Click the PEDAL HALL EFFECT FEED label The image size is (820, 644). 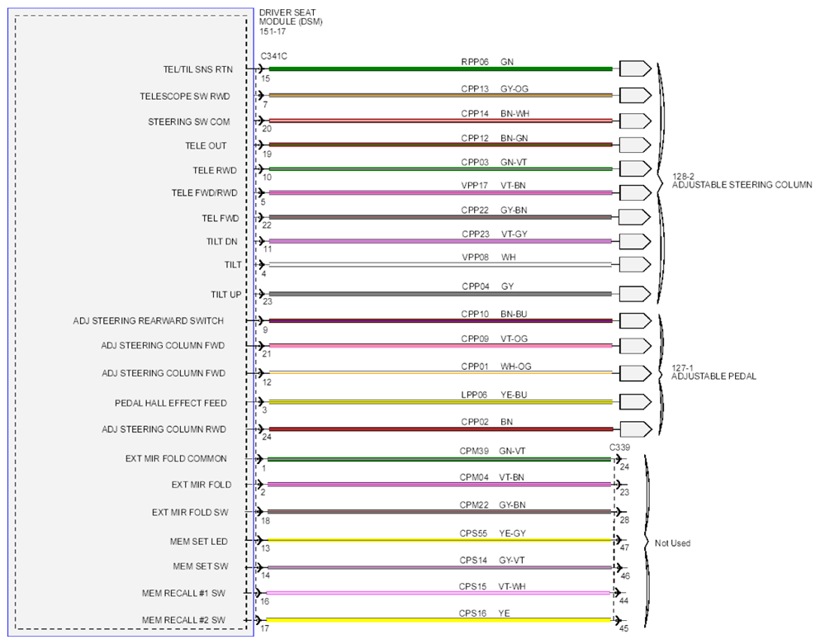171,403
